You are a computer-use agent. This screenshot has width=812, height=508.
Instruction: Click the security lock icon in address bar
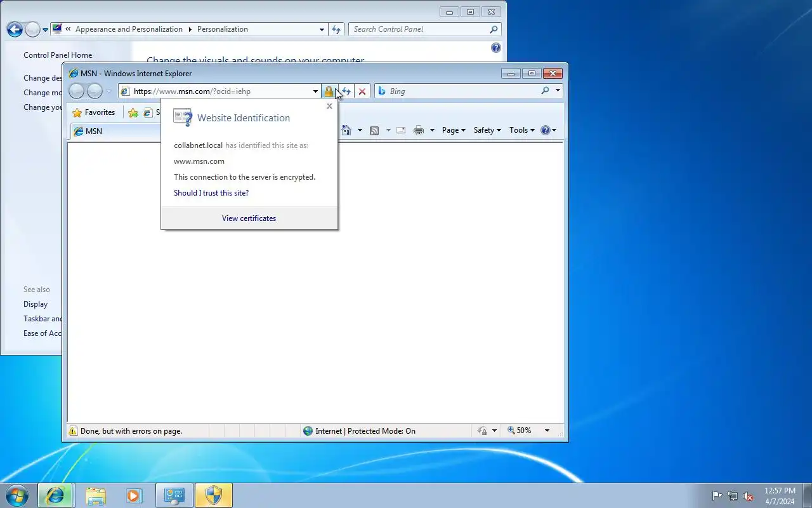(x=329, y=91)
